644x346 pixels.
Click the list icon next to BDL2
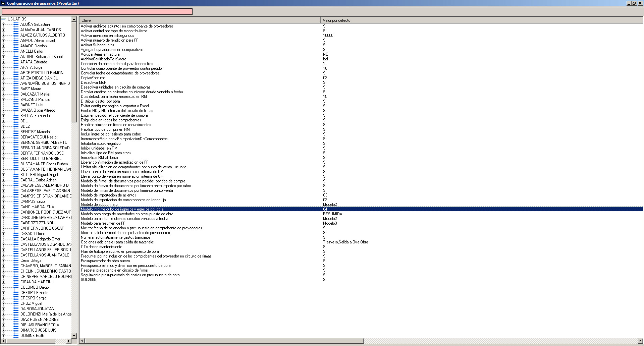coord(16,126)
